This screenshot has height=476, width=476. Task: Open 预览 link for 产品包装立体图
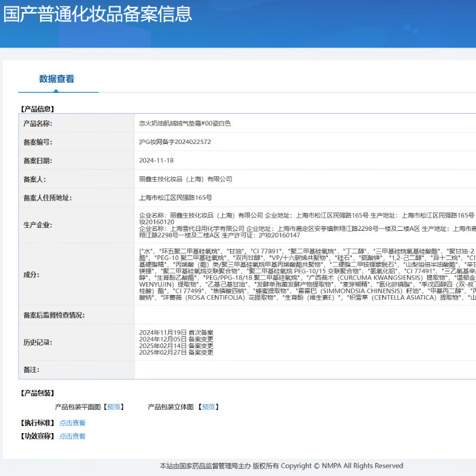tap(208, 407)
